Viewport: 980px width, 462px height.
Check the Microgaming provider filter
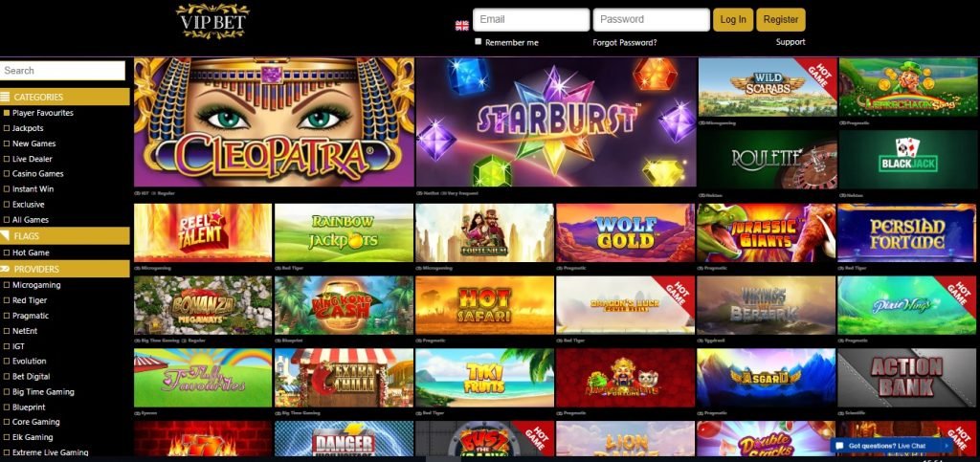pos(7,285)
